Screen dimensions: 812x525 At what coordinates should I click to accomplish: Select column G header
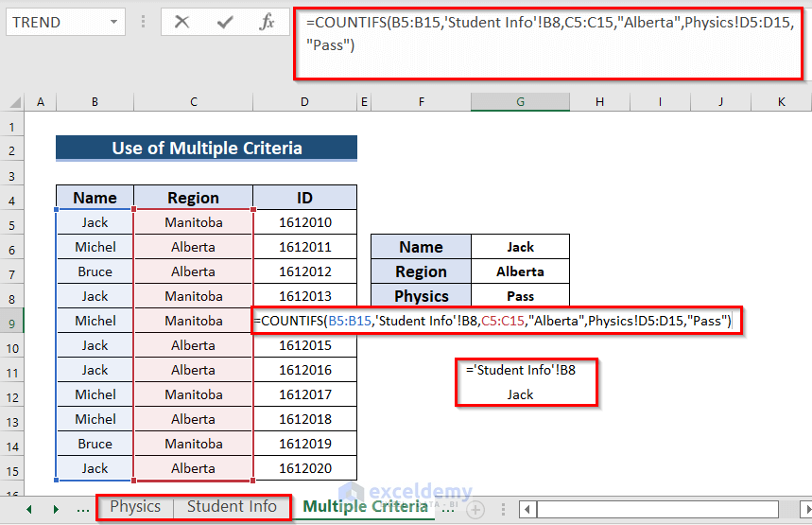pos(521,102)
